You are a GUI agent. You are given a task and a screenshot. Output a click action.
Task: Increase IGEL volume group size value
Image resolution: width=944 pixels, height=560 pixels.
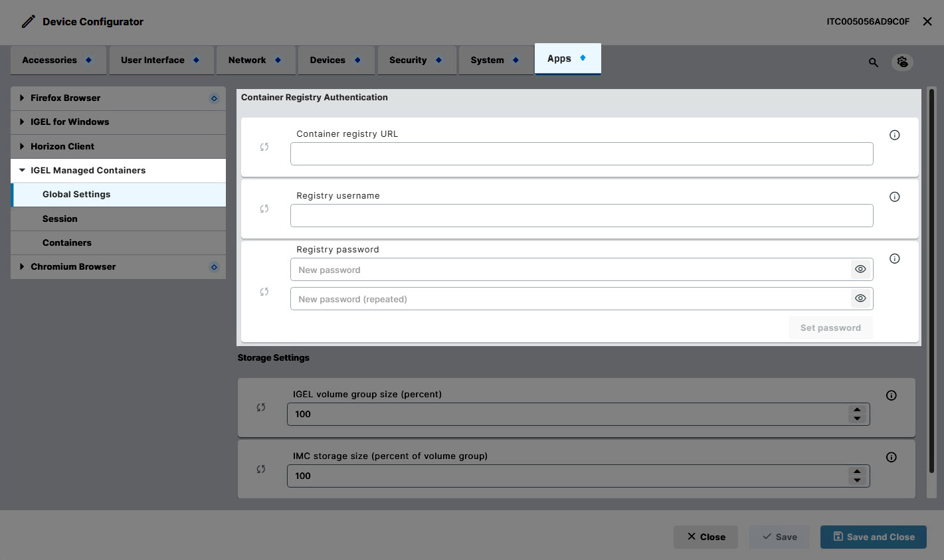(857, 410)
